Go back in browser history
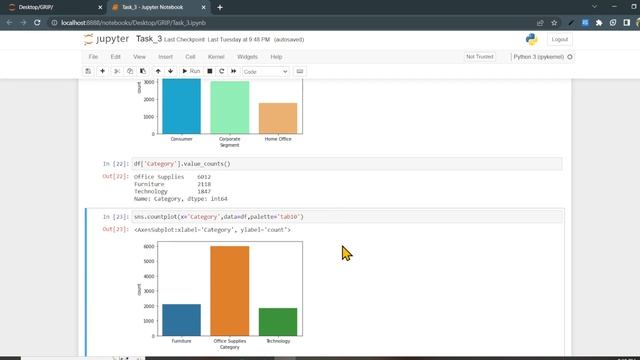This screenshot has width=640, height=360. 9,23
